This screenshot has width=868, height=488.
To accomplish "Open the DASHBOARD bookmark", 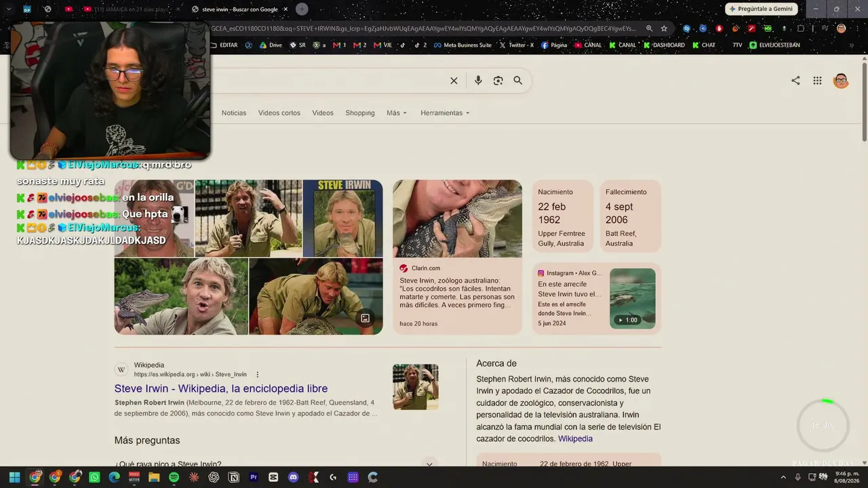I will tap(664, 45).
